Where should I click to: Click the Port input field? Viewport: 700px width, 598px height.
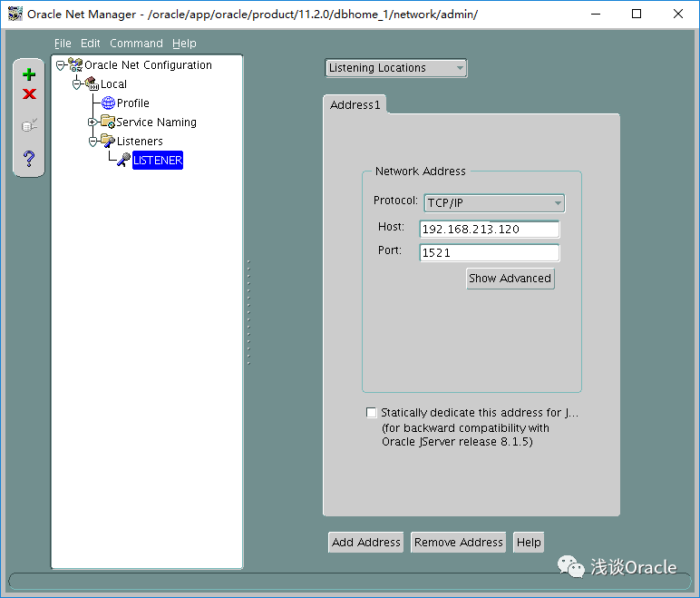pos(490,253)
